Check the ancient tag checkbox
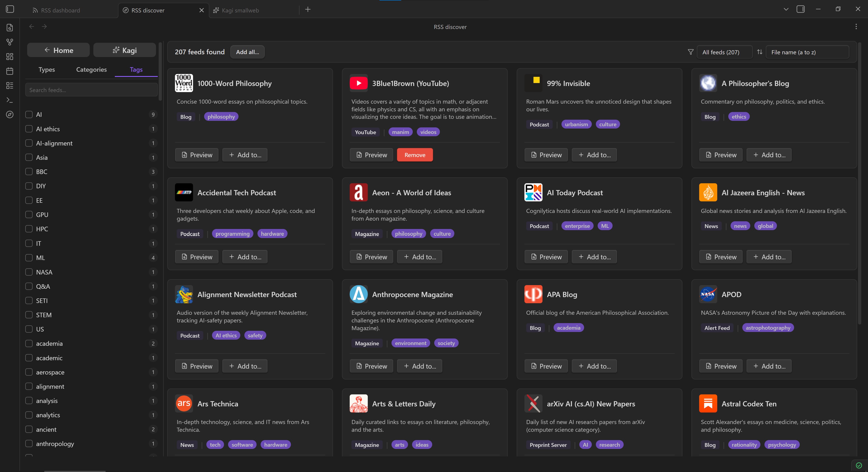 point(29,429)
